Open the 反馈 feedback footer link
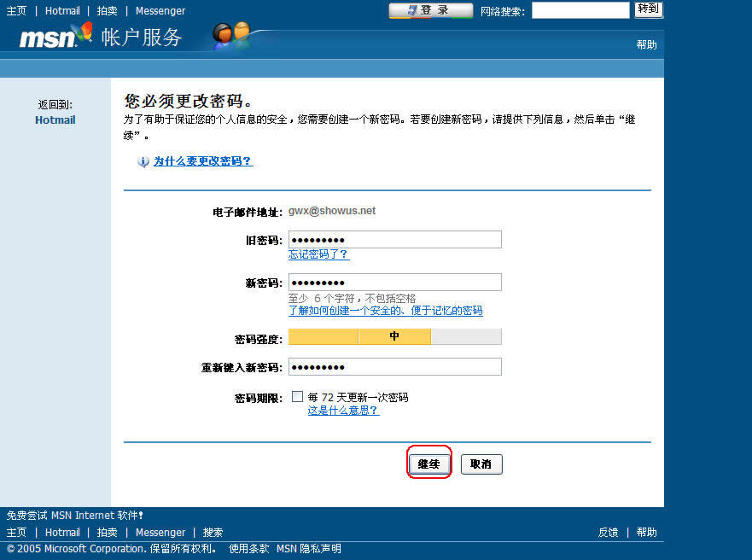The height and width of the screenshot is (560, 752). [x=608, y=532]
